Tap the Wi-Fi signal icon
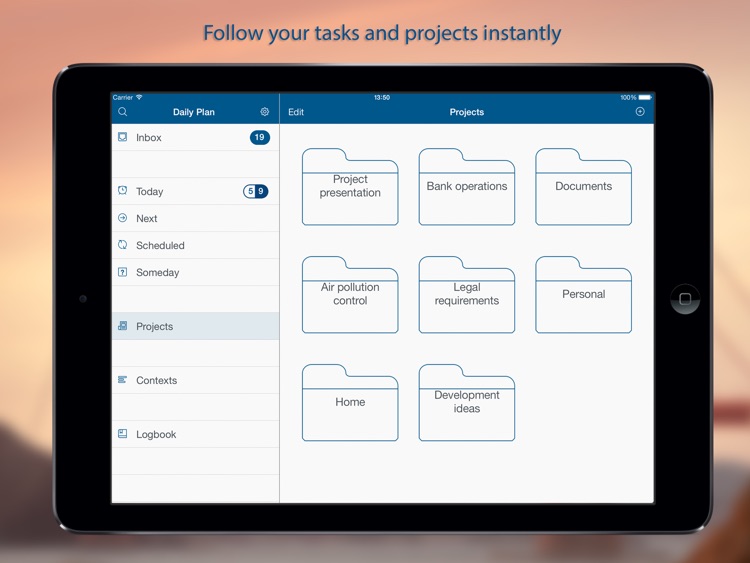 [x=139, y=97]
